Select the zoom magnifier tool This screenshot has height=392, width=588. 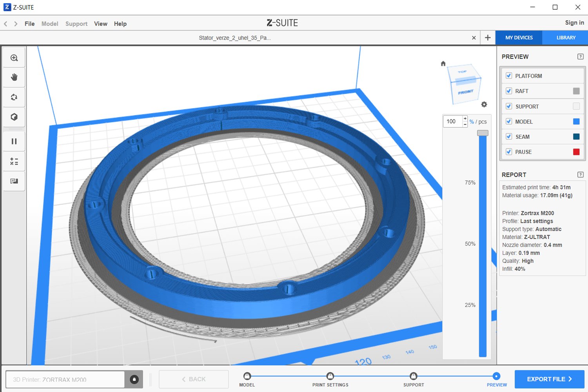14,58
